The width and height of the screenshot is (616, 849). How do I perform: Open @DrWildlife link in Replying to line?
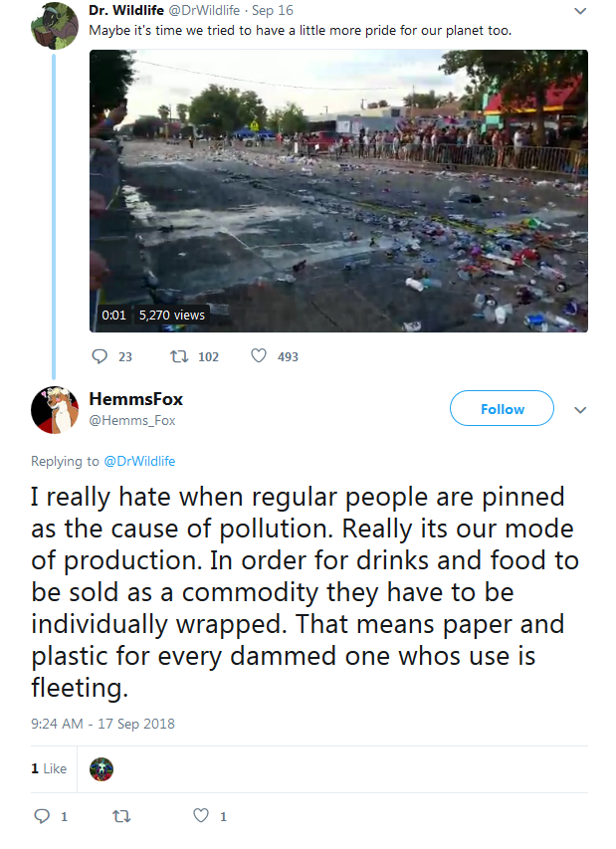(x=139, y=461)
